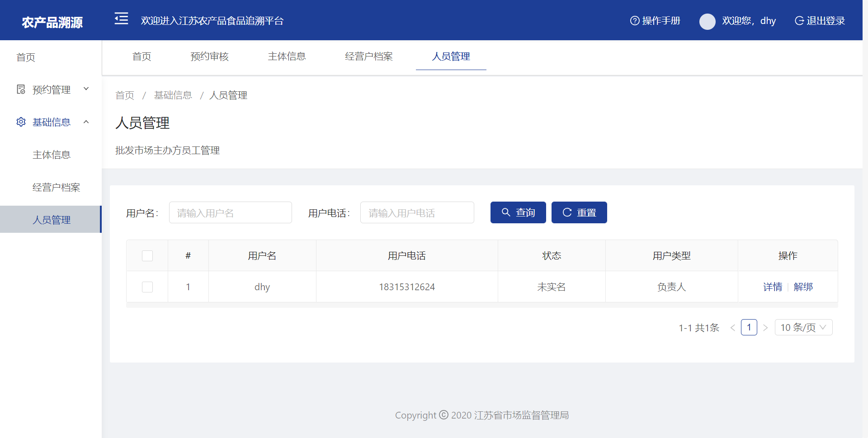868x438 pixels.
Task: Click the 查询 search button
Action: coord(518,212)
